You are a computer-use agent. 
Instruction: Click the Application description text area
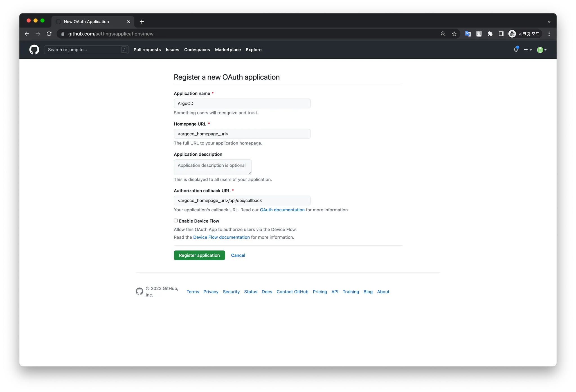pyautogui.click(x=213, y=167)
